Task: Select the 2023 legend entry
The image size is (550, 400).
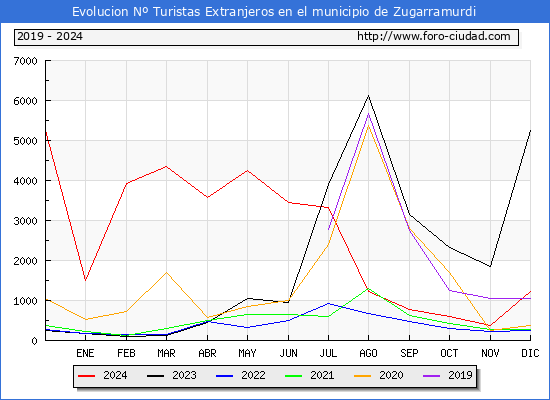Action: tap(172, 375)
